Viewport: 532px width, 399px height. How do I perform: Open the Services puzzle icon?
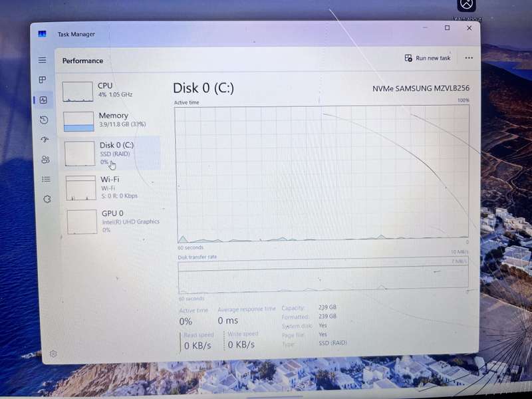[47, 199]
